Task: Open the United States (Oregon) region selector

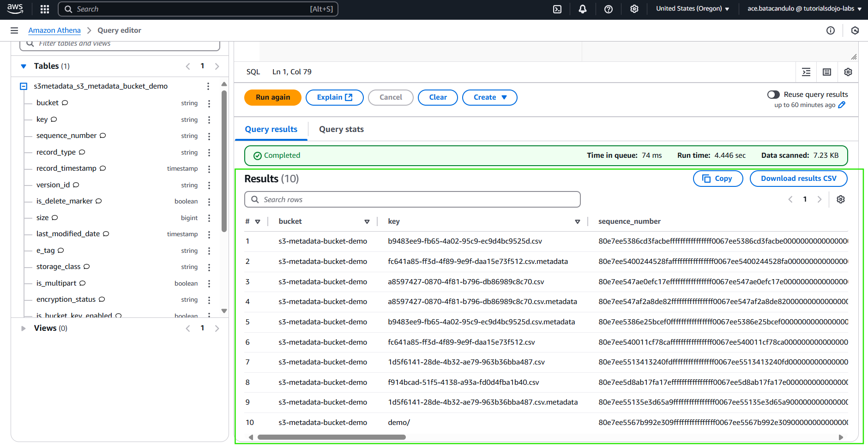Action: click(693, 9)
